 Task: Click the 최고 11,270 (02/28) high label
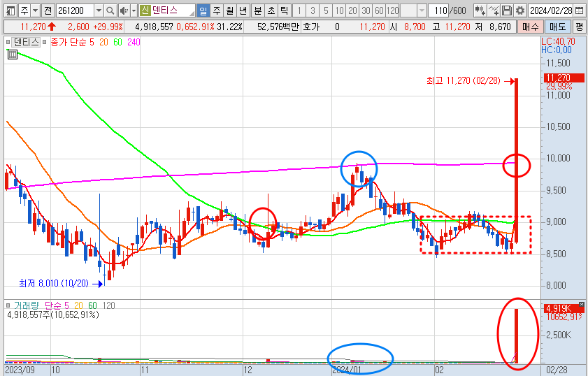(x=463, y=80)
